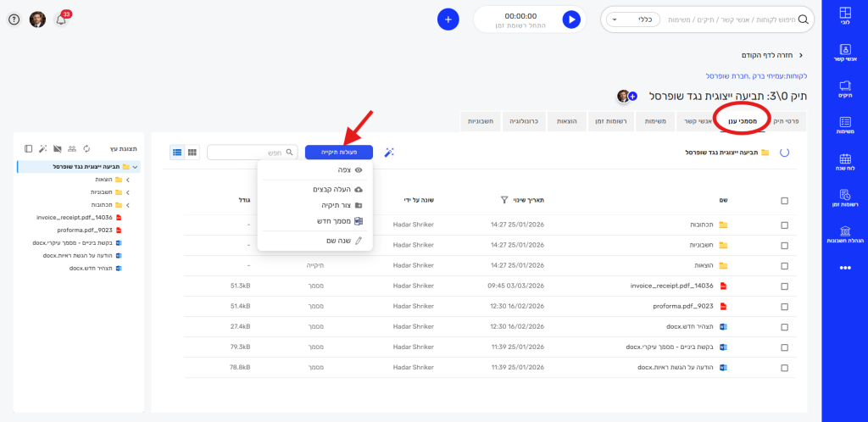Image resolution: width=868 pixels, height=422 pixels.
Task: Check the box for invoice_receipt.pdf_14036 row
Action: [x=784, y=286]
